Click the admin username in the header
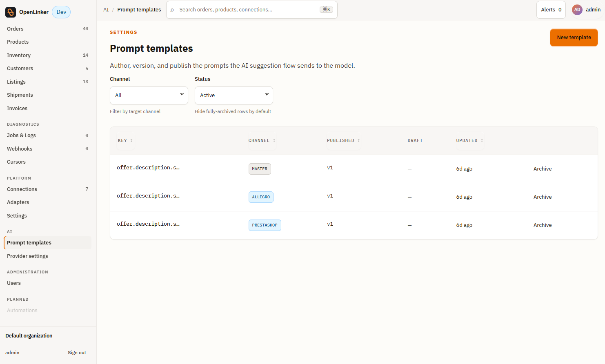Viewport: 605px width, 364px height. pyautogui.click(x=593, y=10)
